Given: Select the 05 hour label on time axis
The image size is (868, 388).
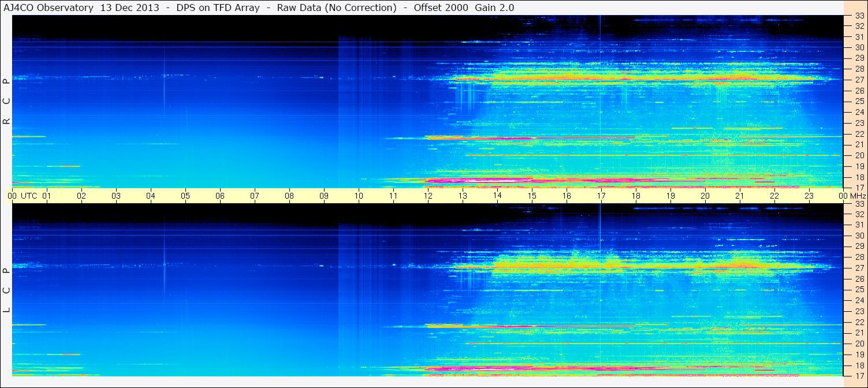Looking at the screenshot, I should click(185, 196).
